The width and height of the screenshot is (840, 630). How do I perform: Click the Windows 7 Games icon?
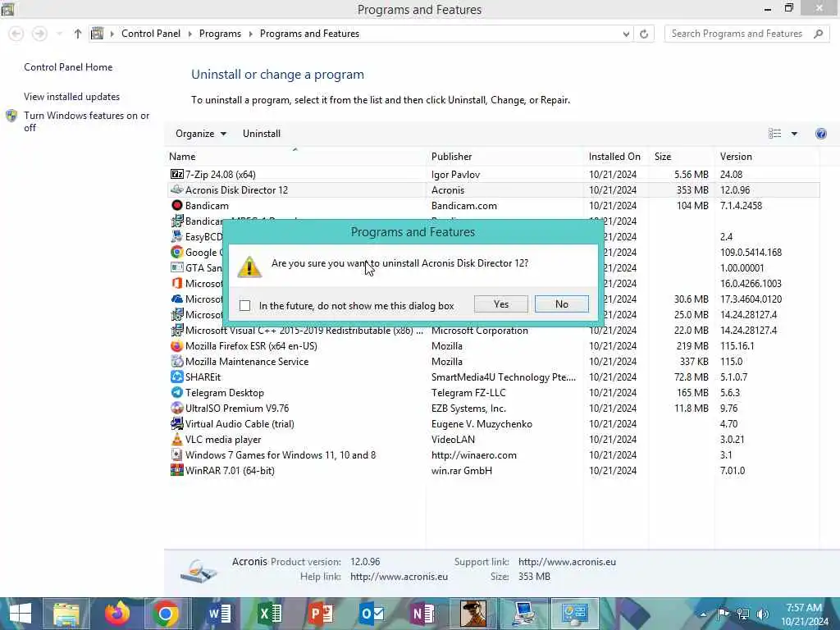pos(177,454)
